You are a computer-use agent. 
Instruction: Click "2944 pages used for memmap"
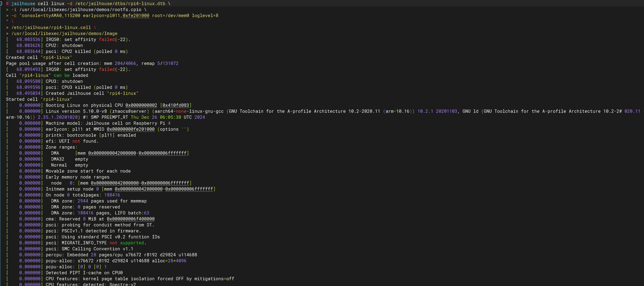click(x=112, y=201)
